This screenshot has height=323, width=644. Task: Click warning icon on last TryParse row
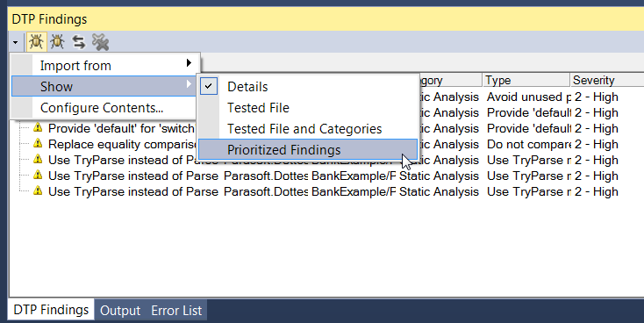38,190
